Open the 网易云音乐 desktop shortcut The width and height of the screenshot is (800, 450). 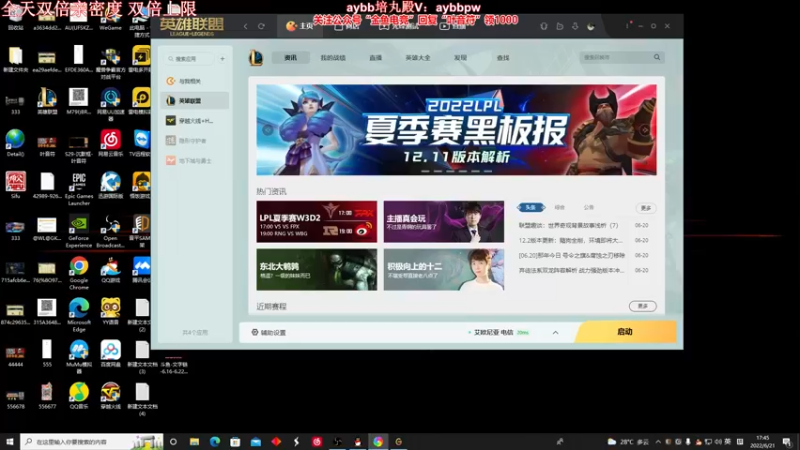110,143
